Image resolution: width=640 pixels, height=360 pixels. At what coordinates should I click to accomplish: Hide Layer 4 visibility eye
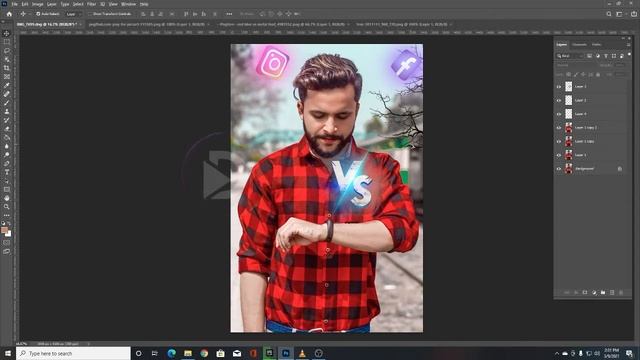click(x=559, y=114)
